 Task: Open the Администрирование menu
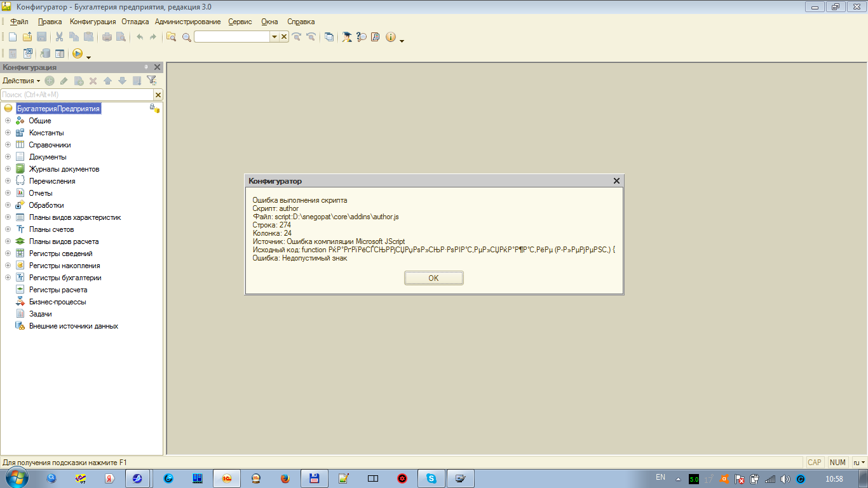[188, 22]
